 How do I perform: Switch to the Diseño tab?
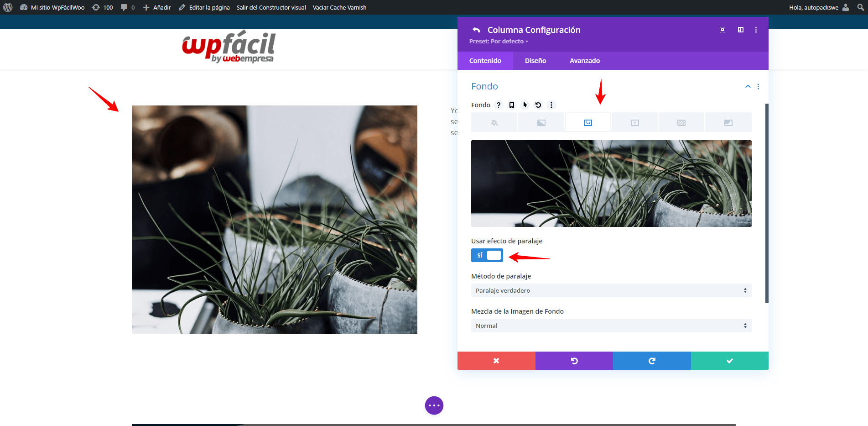[x=535, y=61]
